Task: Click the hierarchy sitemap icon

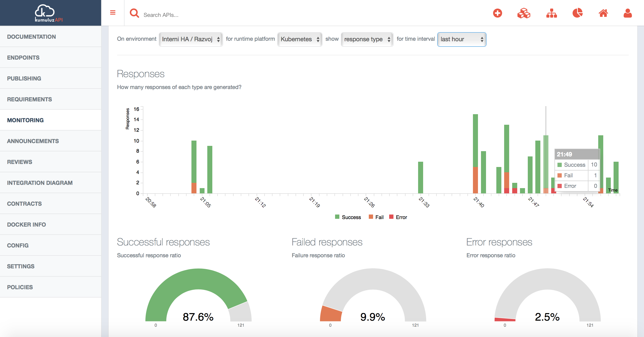Action: click(551, 14)
